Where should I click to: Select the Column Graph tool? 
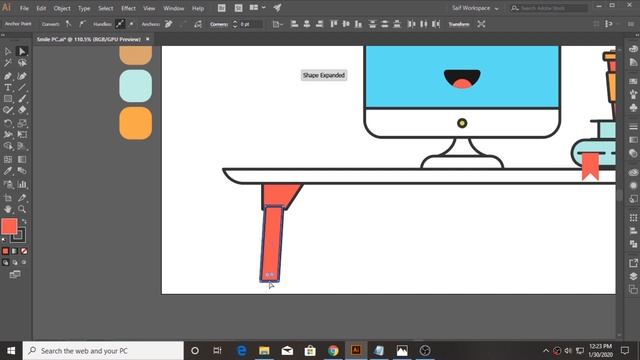tap(22, 184)
